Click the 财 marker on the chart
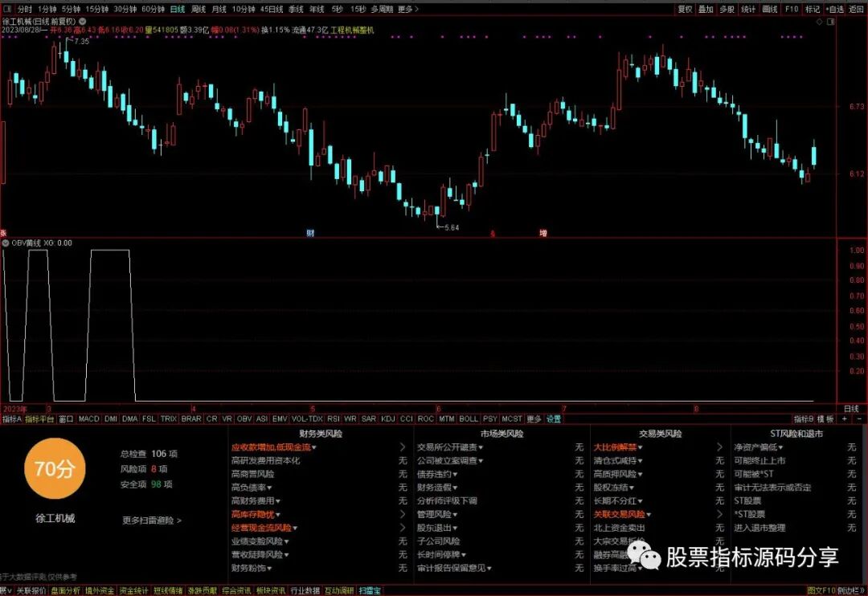The width and height of the screenshot is (868, 596). coord(310,234)
